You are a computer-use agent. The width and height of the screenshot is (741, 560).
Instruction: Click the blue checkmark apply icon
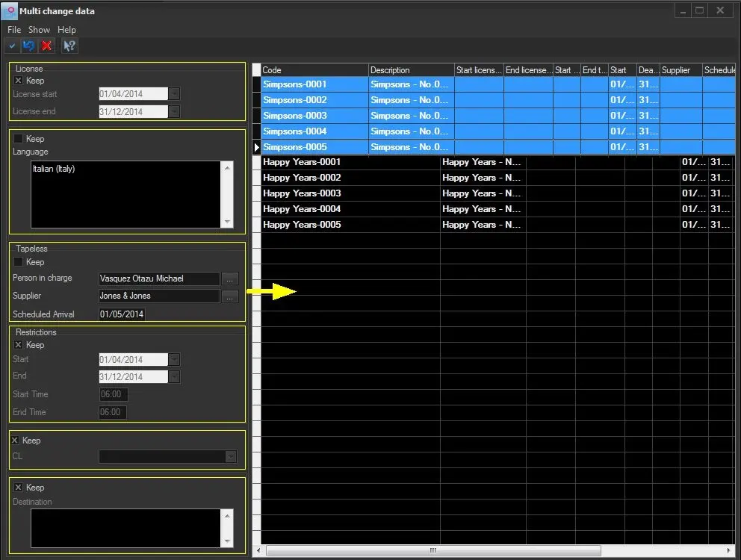[12, 46]
